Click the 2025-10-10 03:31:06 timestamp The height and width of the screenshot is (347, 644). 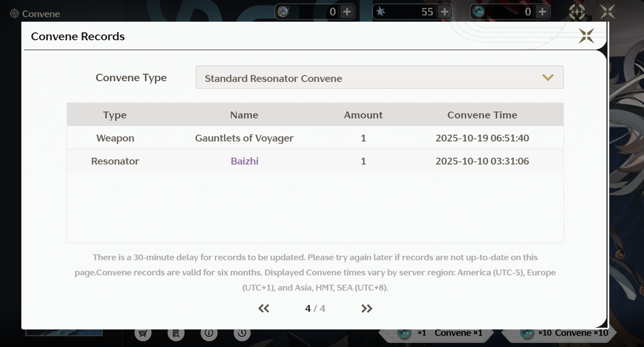[x=482, y=161]
